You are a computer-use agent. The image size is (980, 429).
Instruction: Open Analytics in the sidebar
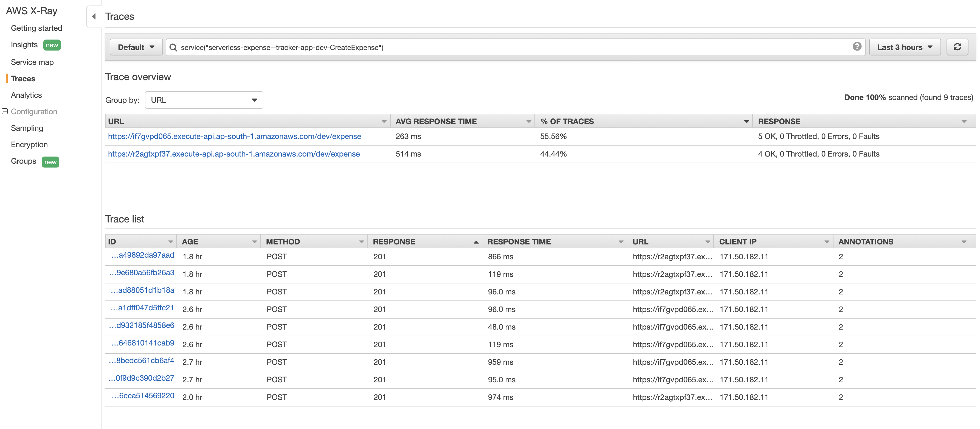click(26, 95)
